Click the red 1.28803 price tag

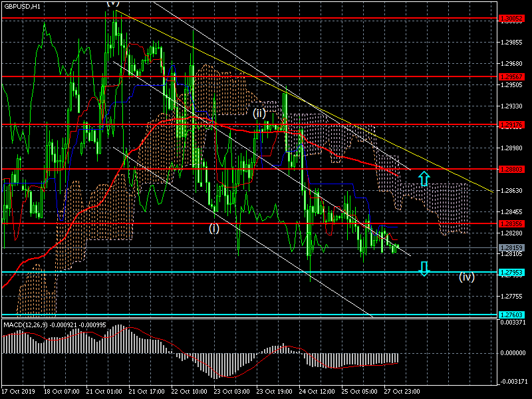point(511,169)
